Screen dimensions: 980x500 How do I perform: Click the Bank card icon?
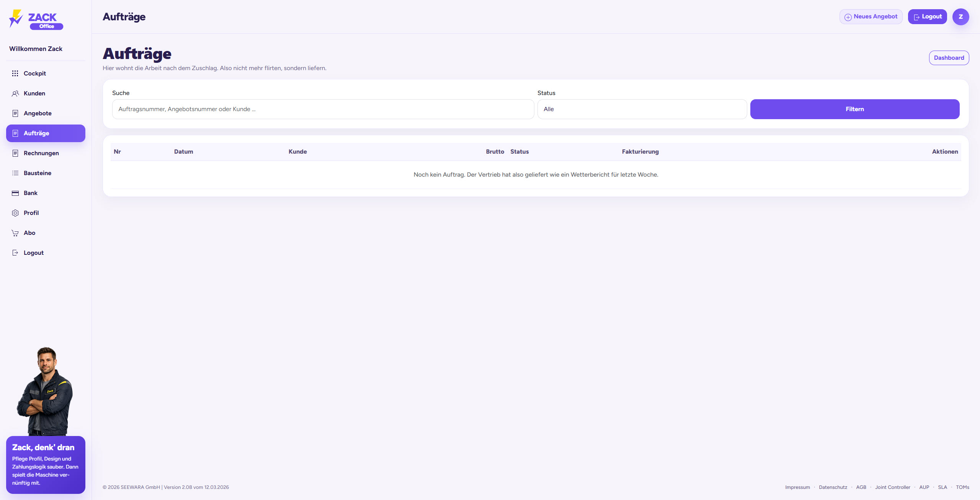pos(15,193)
